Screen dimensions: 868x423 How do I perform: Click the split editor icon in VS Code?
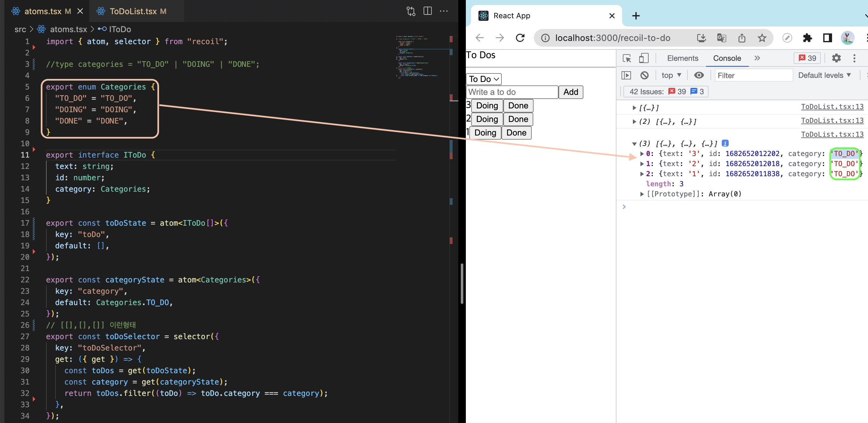tap(427, 11)
